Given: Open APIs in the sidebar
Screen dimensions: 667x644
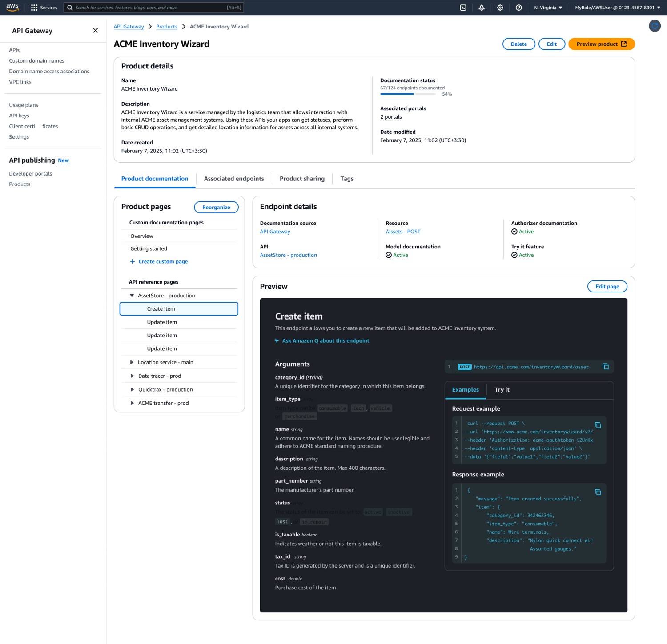Looking at the screenshot, I should click(14, 50).
